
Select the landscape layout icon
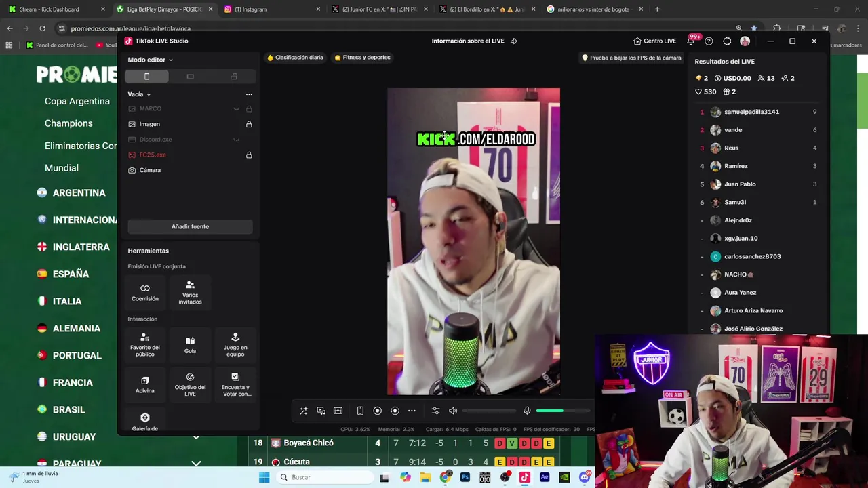[x=190, y=77]
